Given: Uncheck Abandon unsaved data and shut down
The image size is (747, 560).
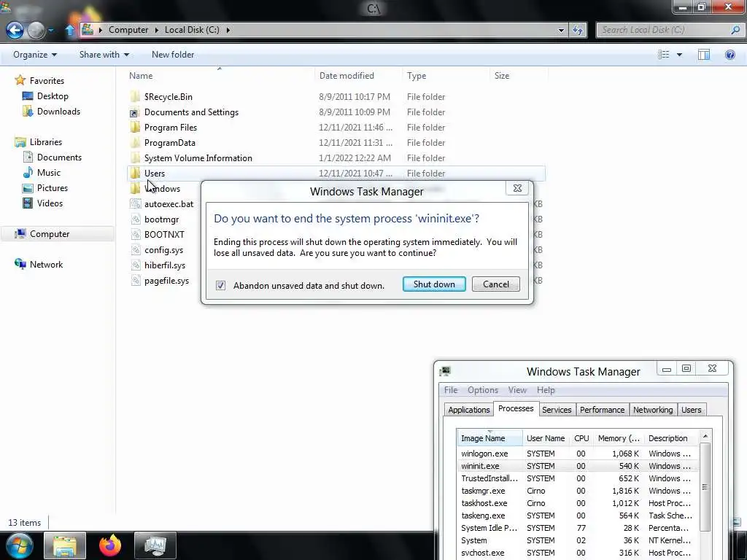Looking at the screenshot, I should [x=220, y=285].
